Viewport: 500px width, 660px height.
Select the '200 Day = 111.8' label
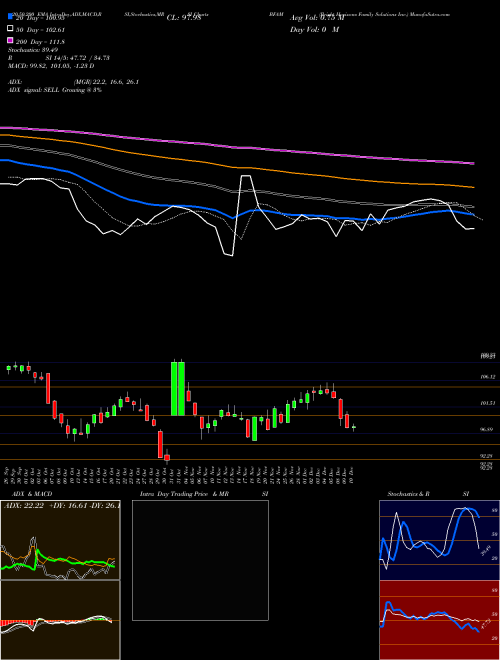coord(40,42)
